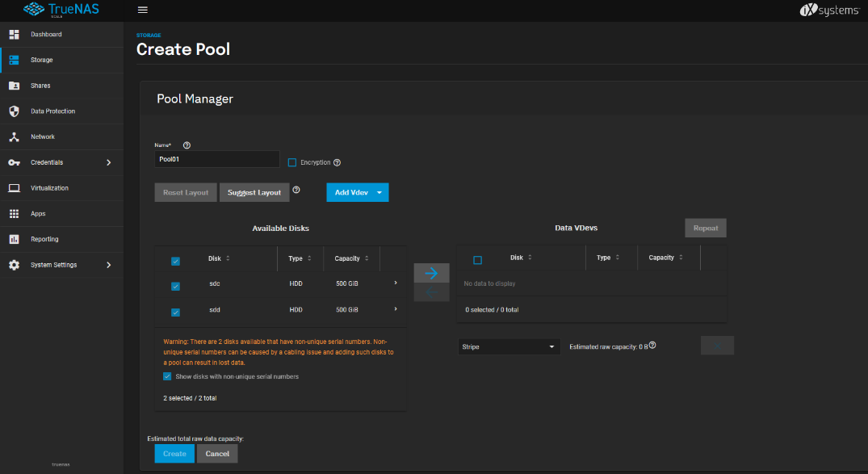868x474 pixels.
Task: Click the Reporting chart icon
Action: pos(15,239)
